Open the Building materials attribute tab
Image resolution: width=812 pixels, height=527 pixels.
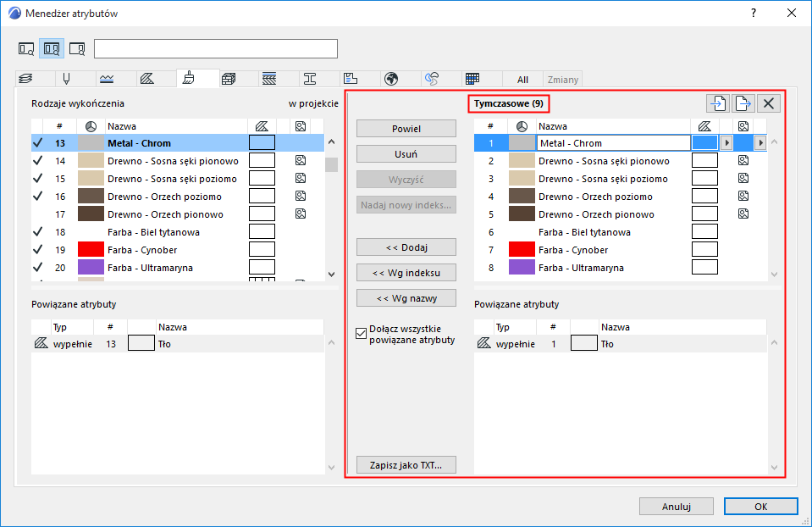click(x=229, y=79)
